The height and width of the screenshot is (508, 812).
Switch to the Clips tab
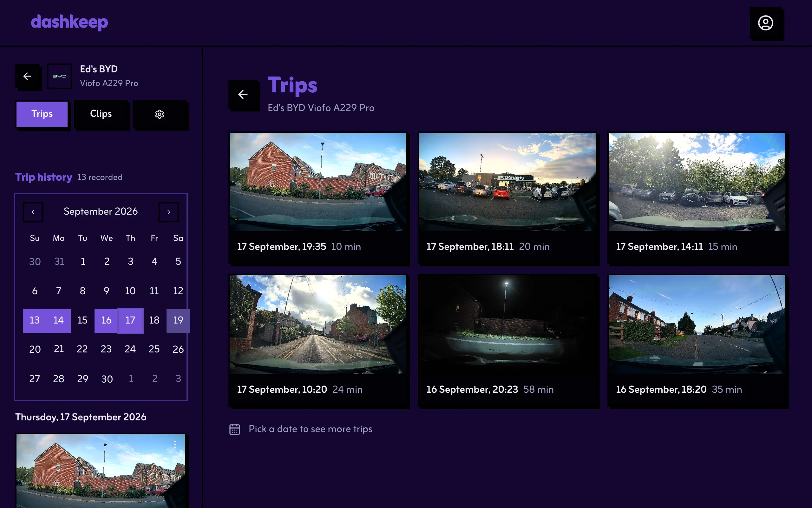[x=101, y=114]
